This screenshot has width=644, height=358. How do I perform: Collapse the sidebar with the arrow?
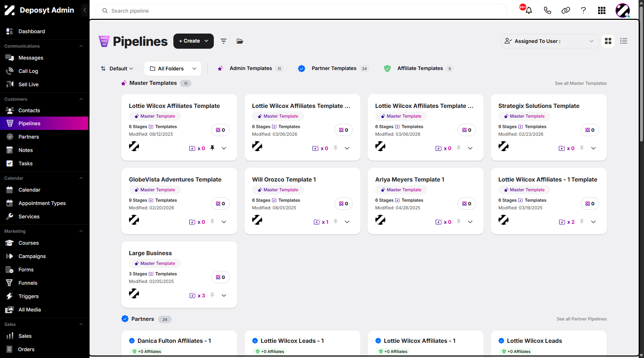[x=85, y=10]
